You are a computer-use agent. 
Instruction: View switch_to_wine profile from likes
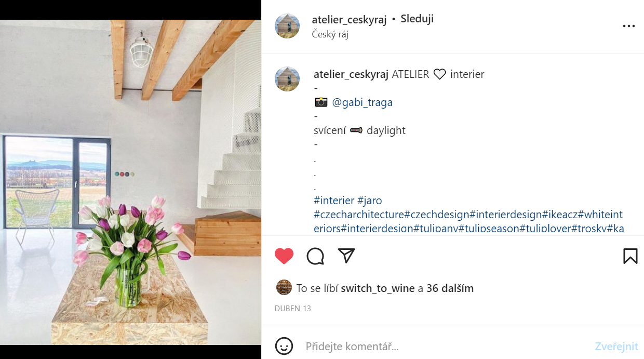click(378, 288)
